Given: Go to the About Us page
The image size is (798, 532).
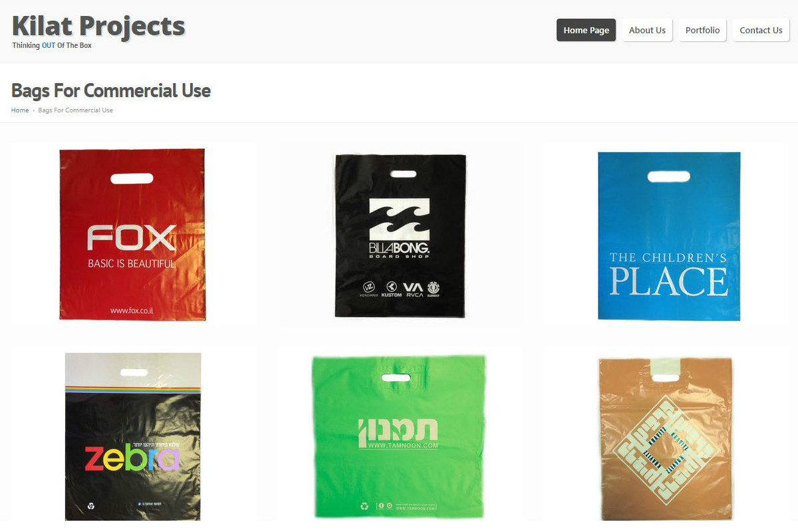Looking at the screenshot, I should pos(647,30).
